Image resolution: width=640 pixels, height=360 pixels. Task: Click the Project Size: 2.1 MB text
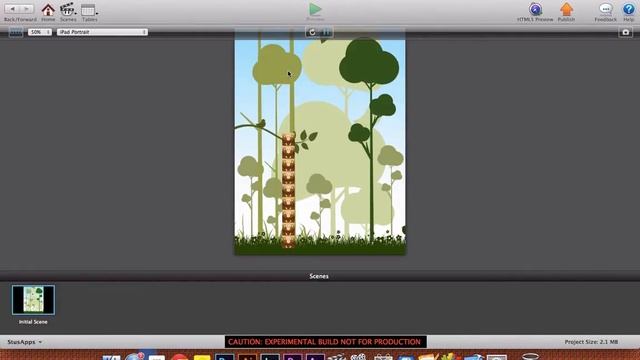tap(591, 342)
